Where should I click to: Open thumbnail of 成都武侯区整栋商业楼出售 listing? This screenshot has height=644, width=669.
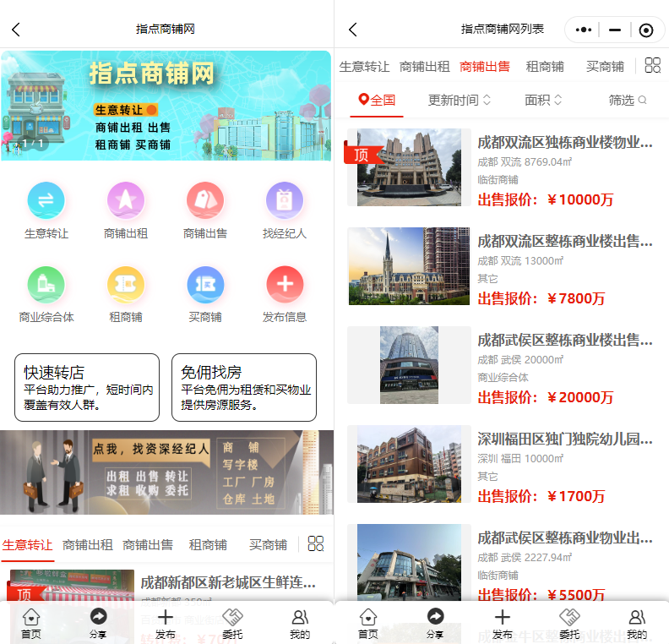point(409,365)
